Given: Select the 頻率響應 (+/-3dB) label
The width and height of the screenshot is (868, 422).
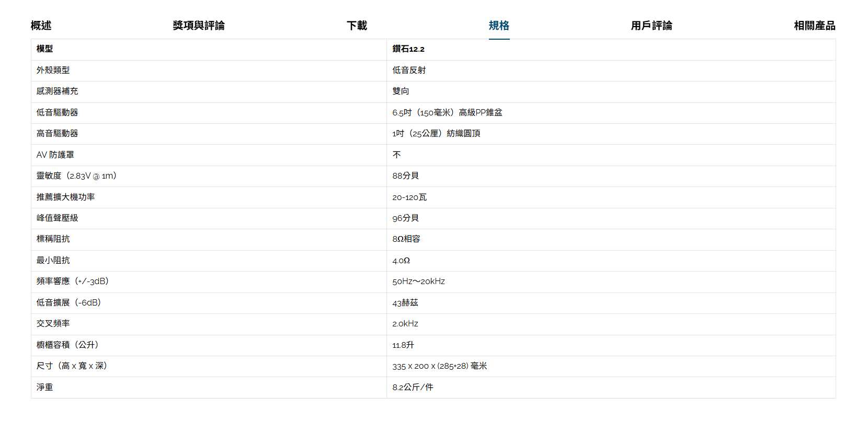Looking at the screenshot, I should (x=73, y=281).
